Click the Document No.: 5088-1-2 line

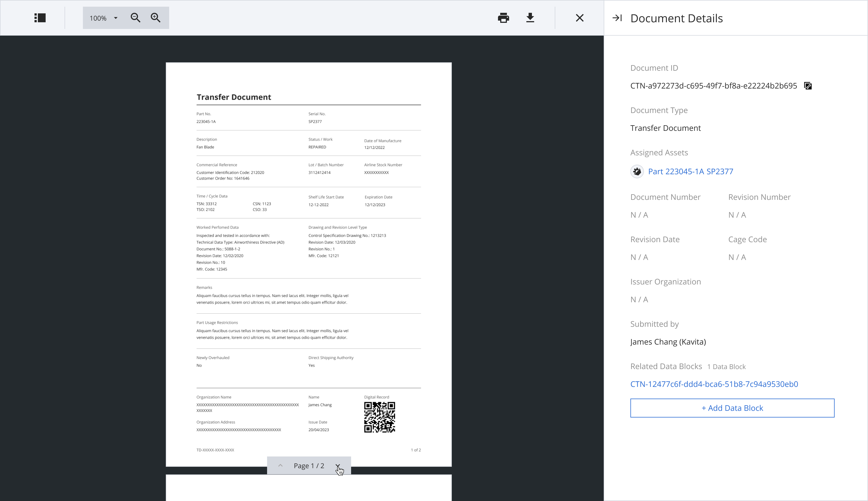(x=218, y=249)
